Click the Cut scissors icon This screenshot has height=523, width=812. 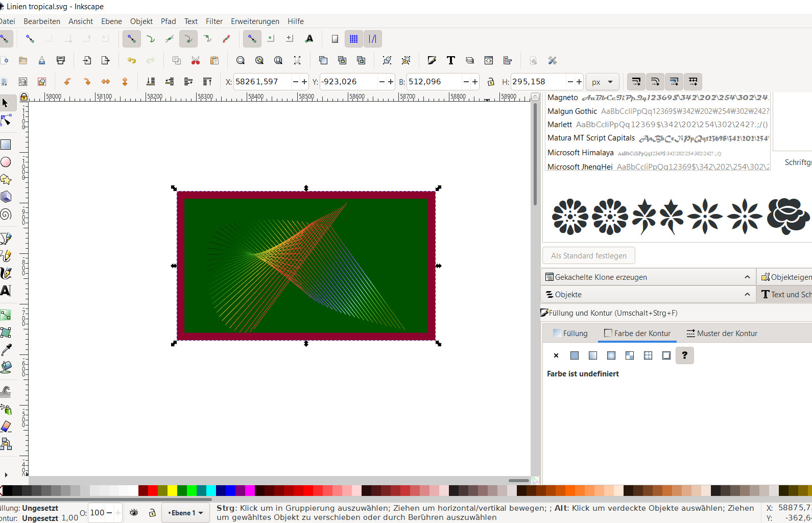[x=196, y=61]
